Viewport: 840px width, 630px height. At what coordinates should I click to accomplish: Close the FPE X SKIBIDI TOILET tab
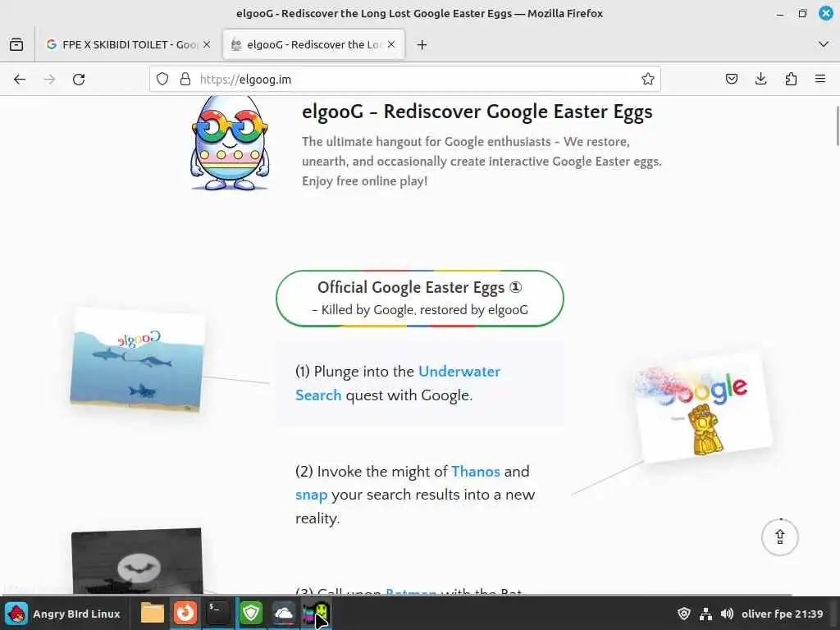207,44
